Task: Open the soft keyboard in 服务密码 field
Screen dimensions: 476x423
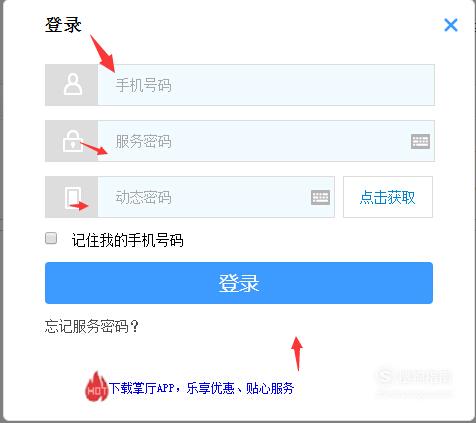Action: click(420, 141)
